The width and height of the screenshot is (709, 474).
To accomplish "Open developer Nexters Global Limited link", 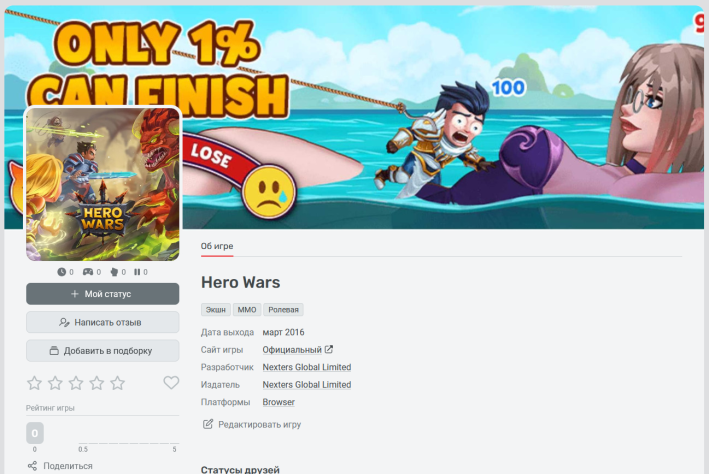I will 307,367.
